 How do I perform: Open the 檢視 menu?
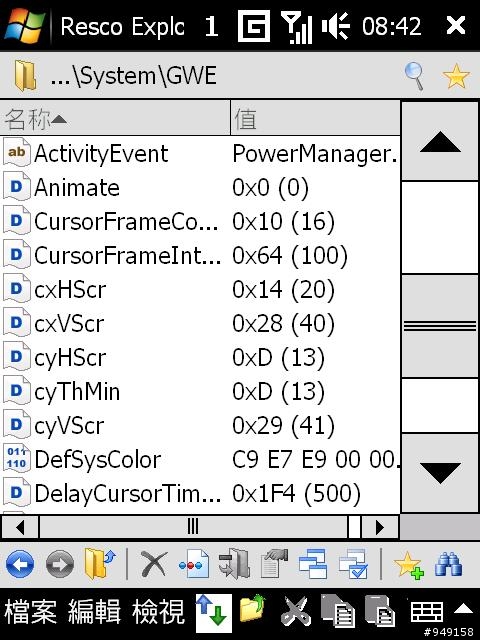point(158,612)
